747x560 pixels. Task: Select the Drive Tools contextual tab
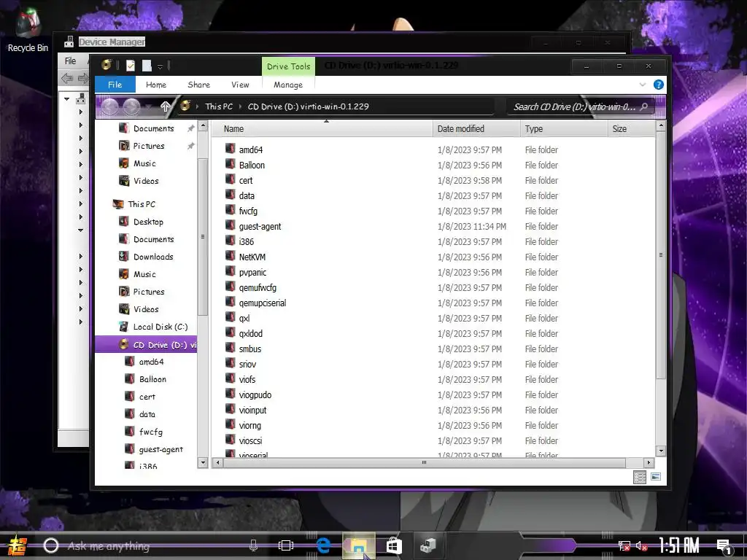coord(288,66)
